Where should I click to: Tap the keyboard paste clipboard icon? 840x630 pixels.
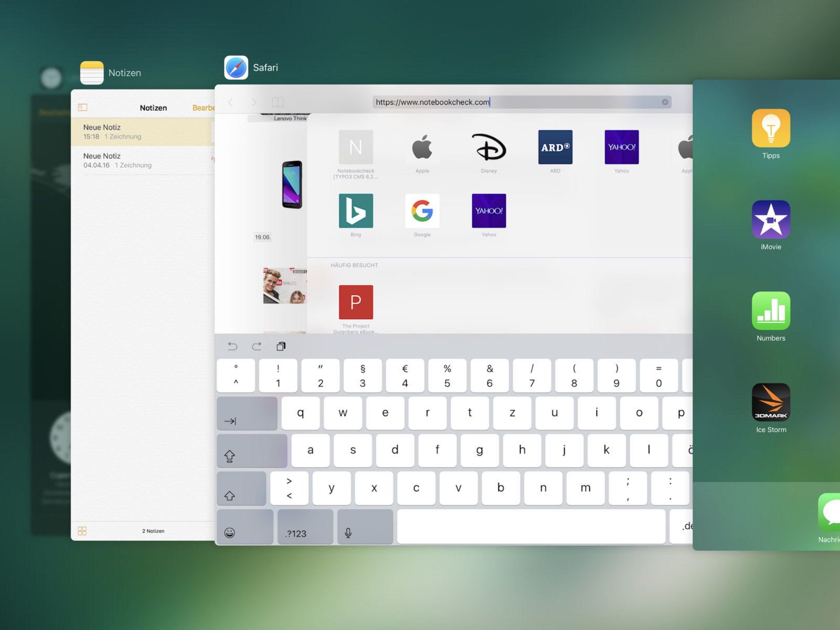coord(281,346)
